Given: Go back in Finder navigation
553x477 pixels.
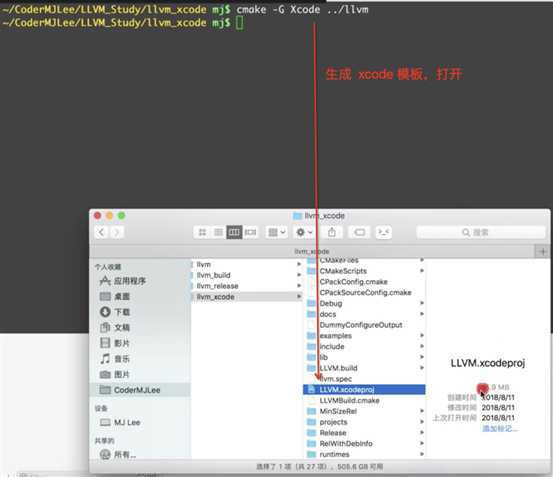Looking at the screenshot, I should click(x=102, y=232).
